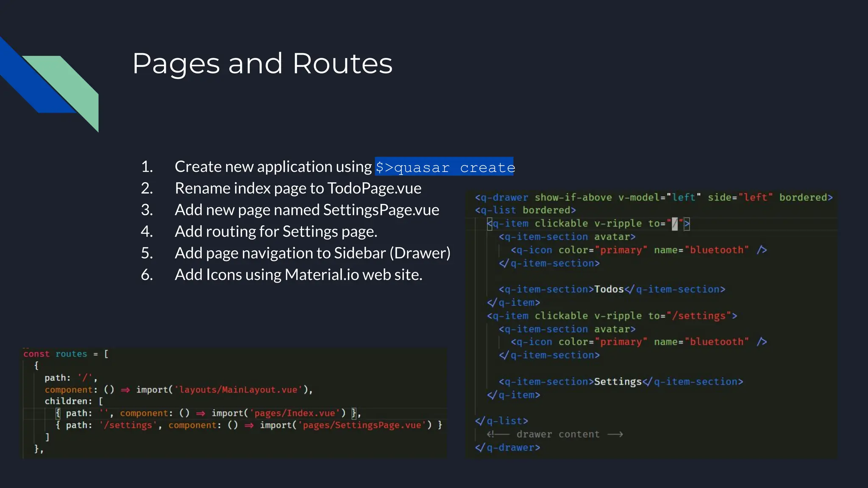Screen dimensions: 868x488
Task: Click 'Create new application using' list item
Action: 273,166
